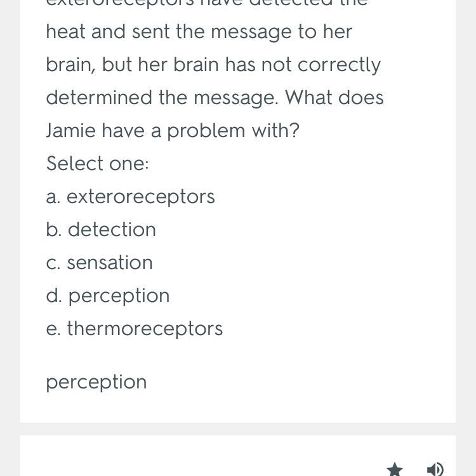Click the gray divider between the cards
Image resolution: width=476 pixels, height=476 pixels.
click(x=238, y=429)
